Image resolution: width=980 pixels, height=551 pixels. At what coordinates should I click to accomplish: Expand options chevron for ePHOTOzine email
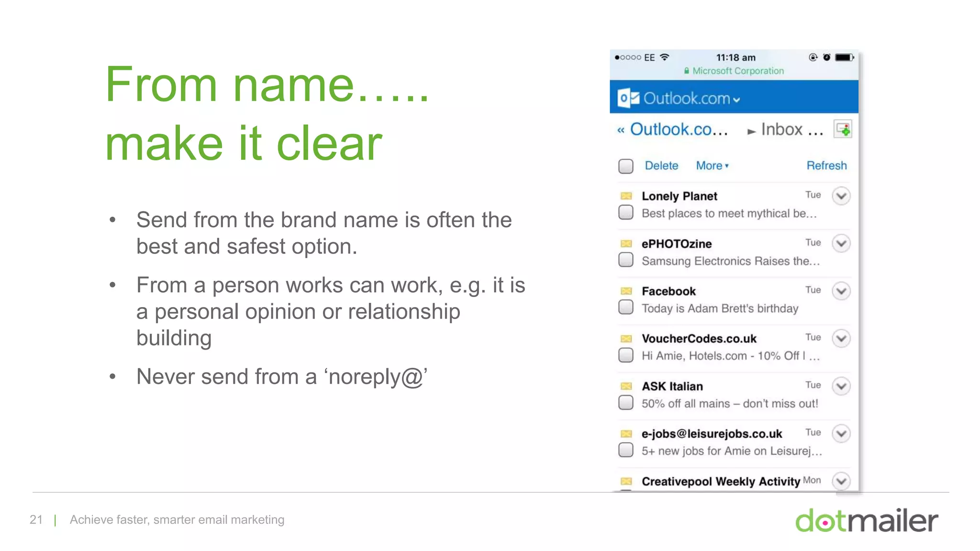pos(841,243)
